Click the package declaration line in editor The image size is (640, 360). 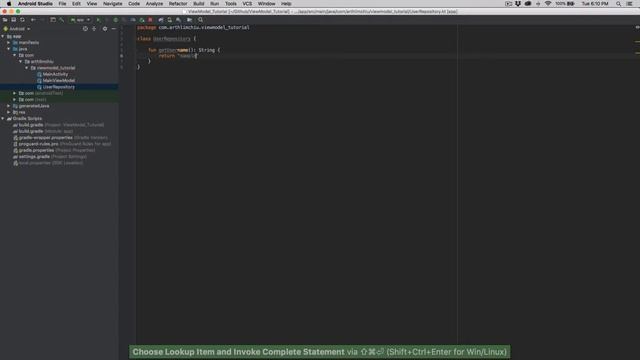(193, 27)
